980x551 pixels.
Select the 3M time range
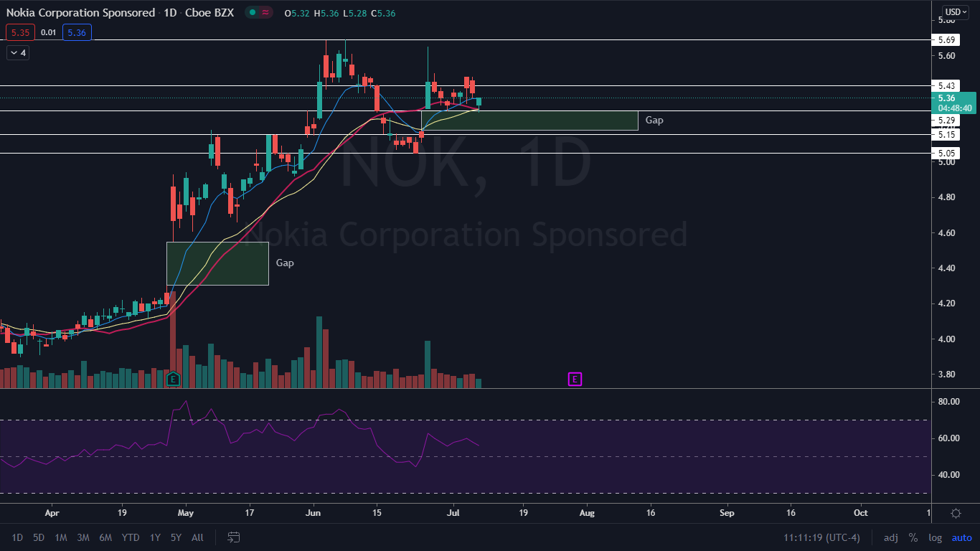(x=83, y=537)
